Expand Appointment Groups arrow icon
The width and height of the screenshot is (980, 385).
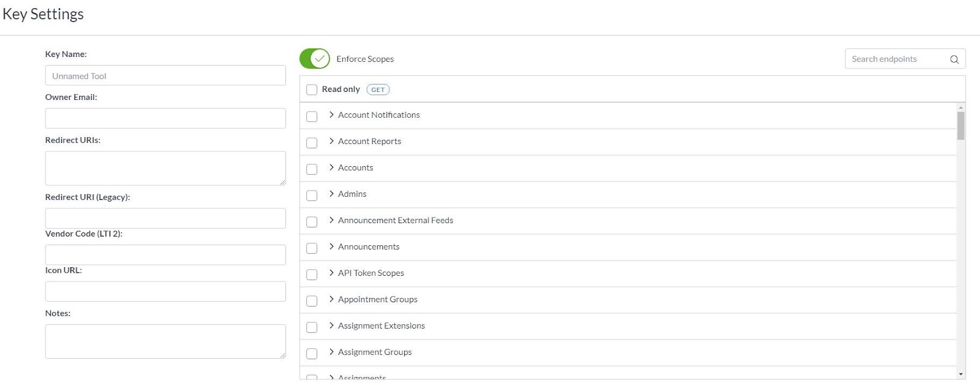(x=331, y=299)
